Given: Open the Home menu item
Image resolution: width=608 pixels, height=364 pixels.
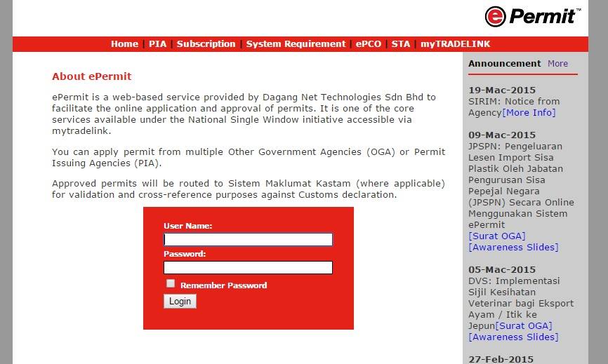Looking at the screenshot, I should [124, 43].
